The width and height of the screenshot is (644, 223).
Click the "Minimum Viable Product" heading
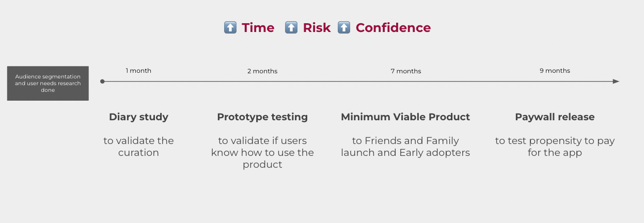405,117
